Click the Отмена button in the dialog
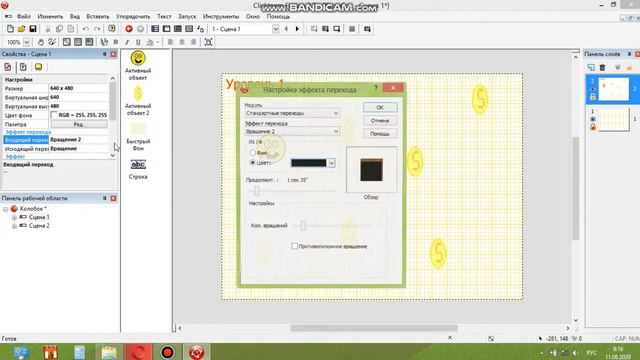This screenshot has height=360, width=640. (x=380, y=121)
